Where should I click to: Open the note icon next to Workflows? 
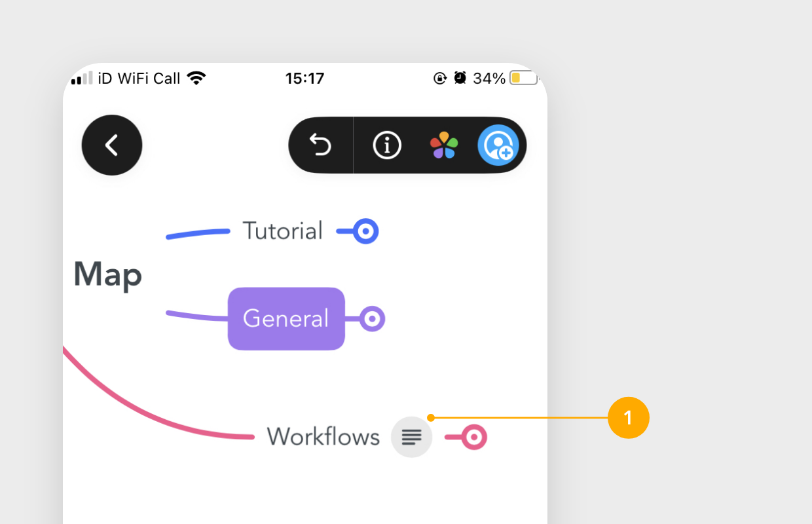tap(412, 436)
